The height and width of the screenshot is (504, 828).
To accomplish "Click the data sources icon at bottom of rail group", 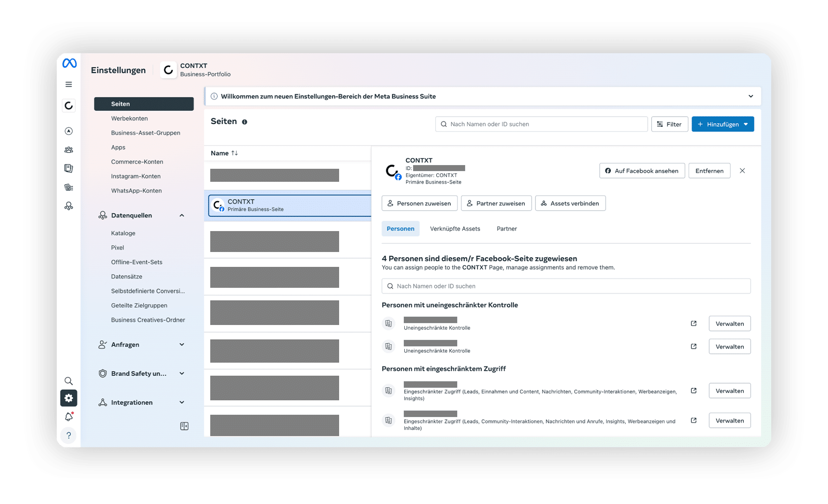I will coord(69,206).
